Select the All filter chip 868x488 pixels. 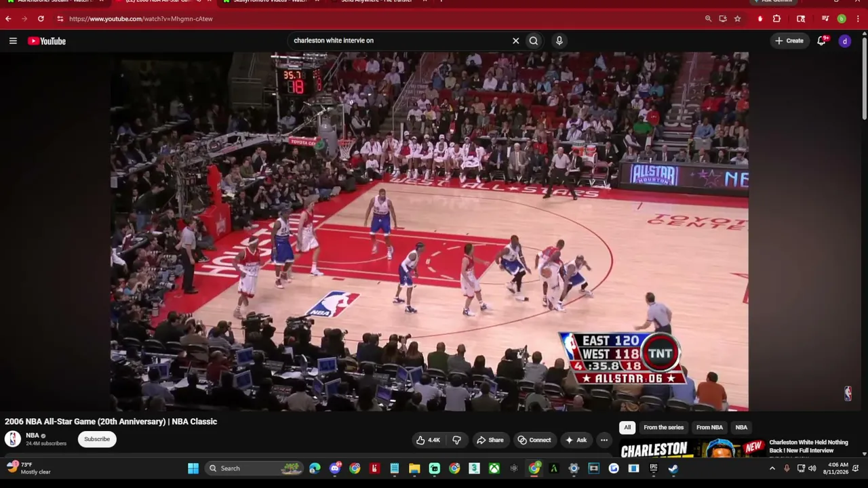[x=627, y=428]
